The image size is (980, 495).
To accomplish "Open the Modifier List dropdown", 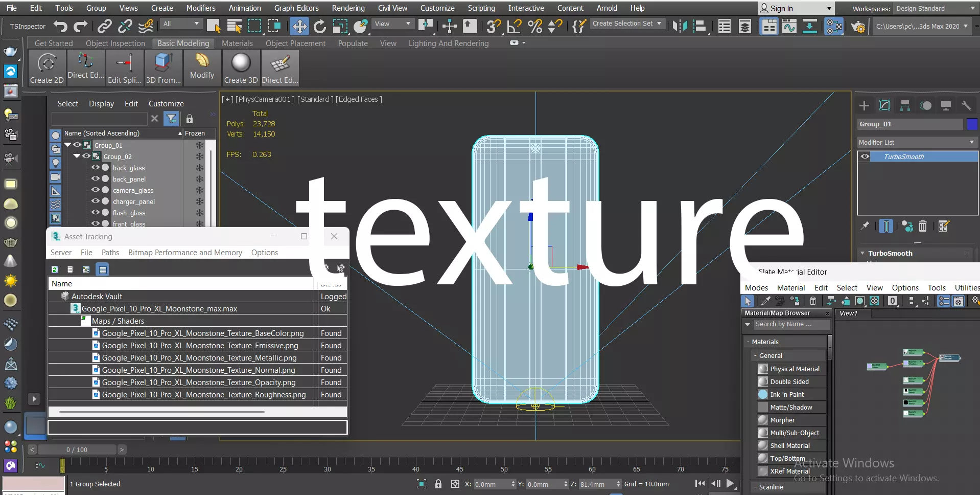I will tap(917, 142).
